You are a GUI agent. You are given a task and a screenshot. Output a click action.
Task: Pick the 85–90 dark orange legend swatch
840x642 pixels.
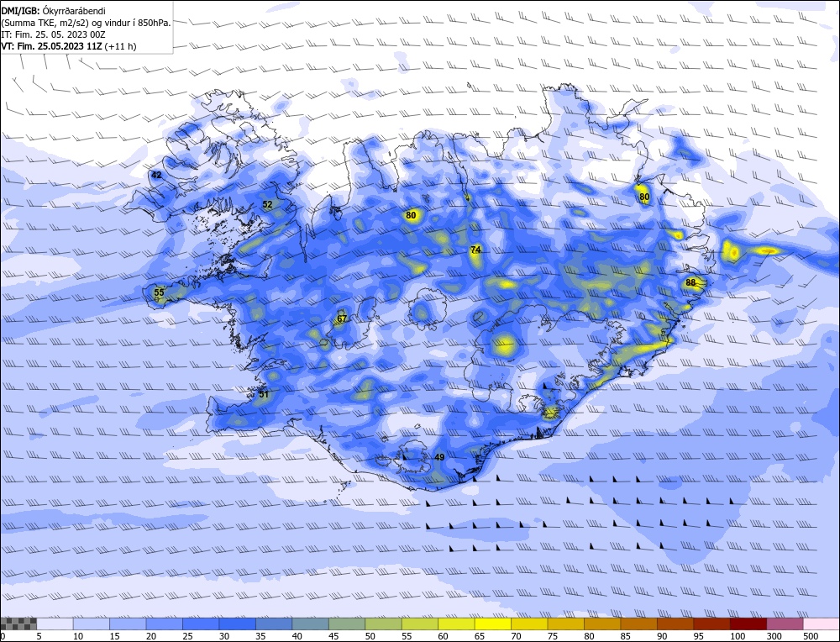[x=638, y=624]
